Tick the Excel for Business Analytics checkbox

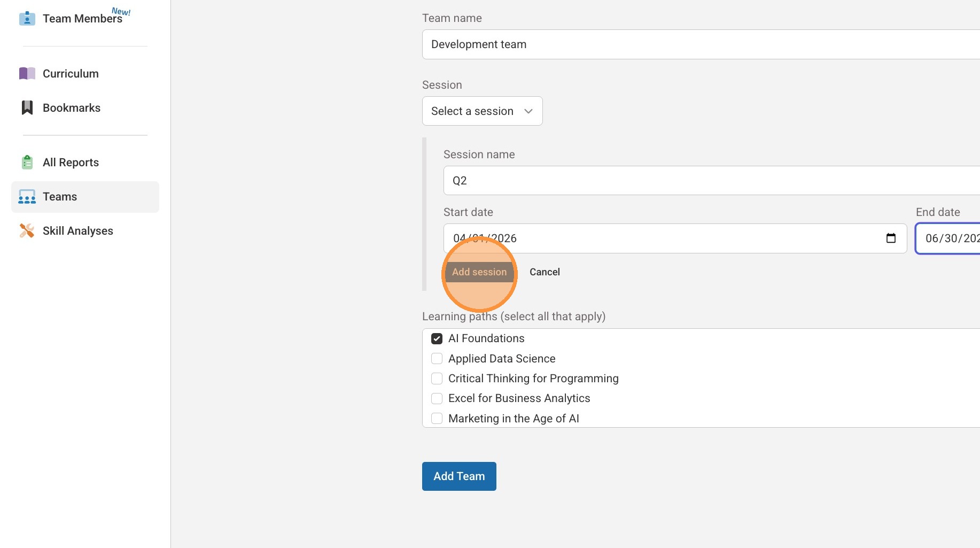437,398
